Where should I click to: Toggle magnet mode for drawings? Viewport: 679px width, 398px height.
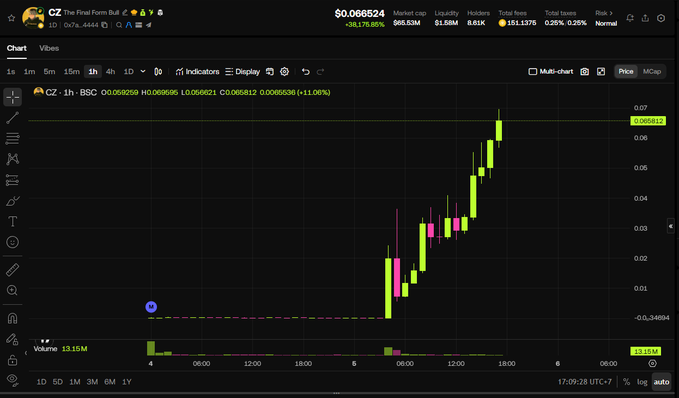13,318
